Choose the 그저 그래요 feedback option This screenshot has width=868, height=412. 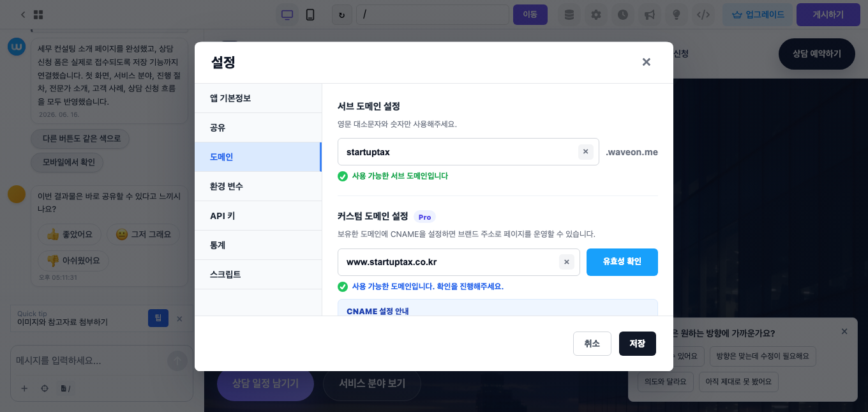[143, 234]
